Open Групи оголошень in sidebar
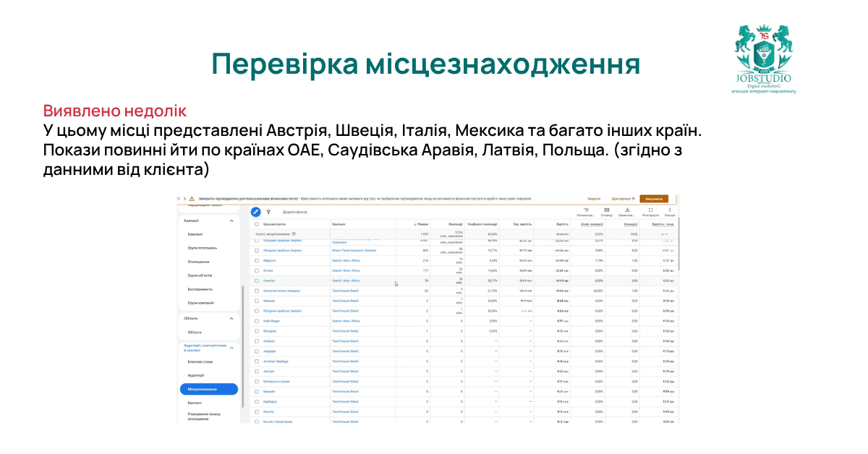 pos(201,248)
